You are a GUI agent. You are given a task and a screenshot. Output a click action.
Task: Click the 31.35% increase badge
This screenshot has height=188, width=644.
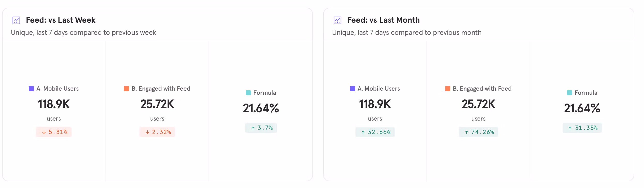582,128
